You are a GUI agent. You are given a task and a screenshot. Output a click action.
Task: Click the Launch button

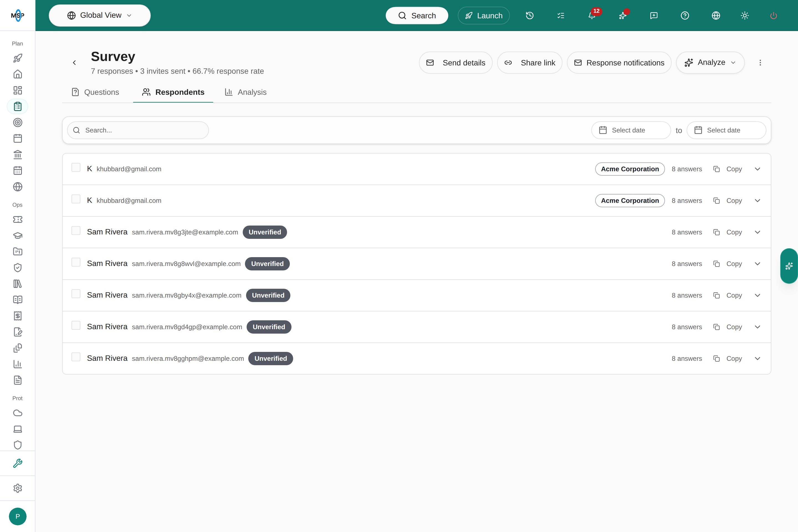pos(484,16)
